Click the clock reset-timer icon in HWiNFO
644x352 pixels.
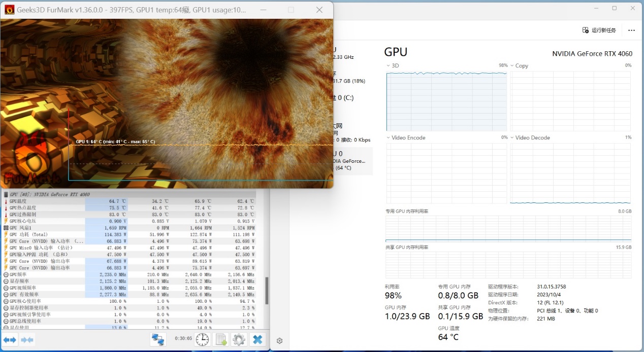(x=202, y=339)
